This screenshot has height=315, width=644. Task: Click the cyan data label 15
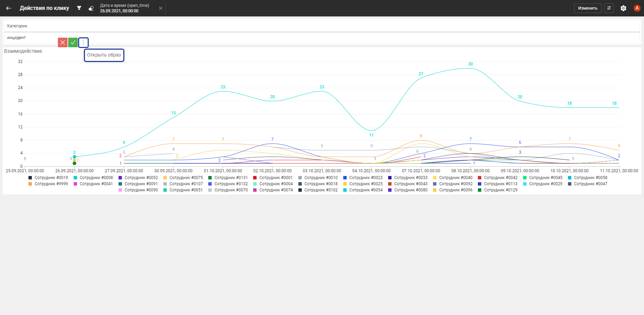point(174,113)
